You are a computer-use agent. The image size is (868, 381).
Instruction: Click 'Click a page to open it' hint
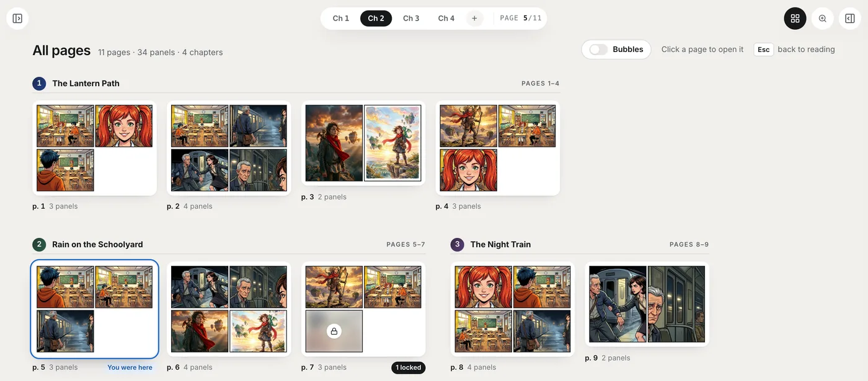point(702,50)
